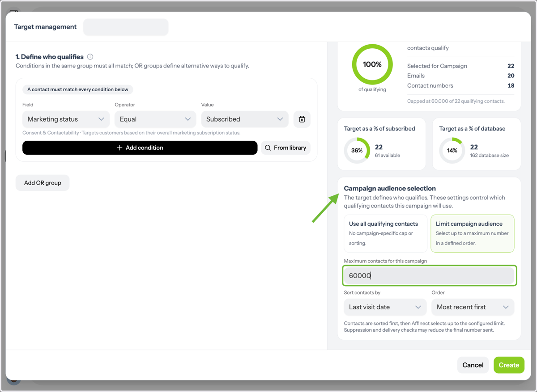This screenshot has width=537, height=392.
Task: Click the '61 available' text
Action: click(x=388, y=156)
